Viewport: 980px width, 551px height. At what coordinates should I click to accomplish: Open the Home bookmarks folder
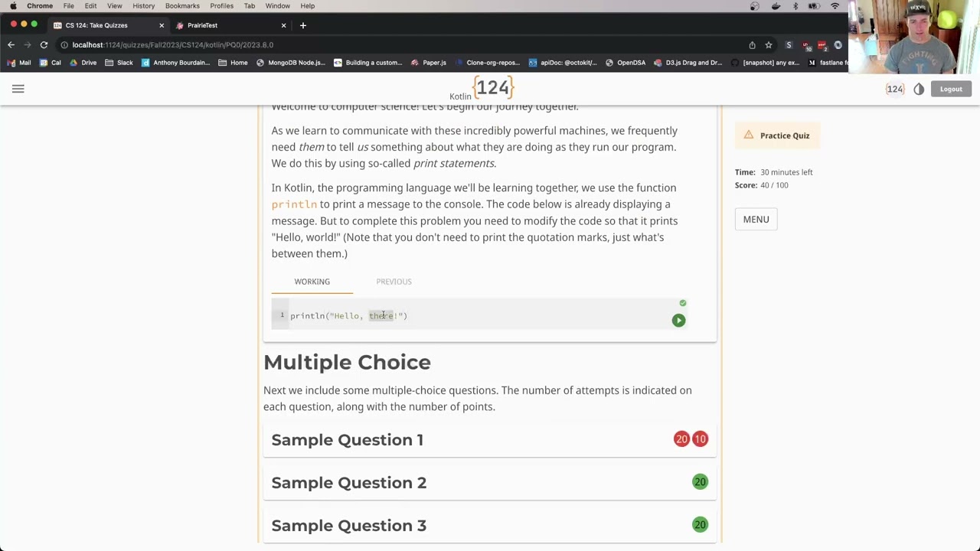point(233,63)
